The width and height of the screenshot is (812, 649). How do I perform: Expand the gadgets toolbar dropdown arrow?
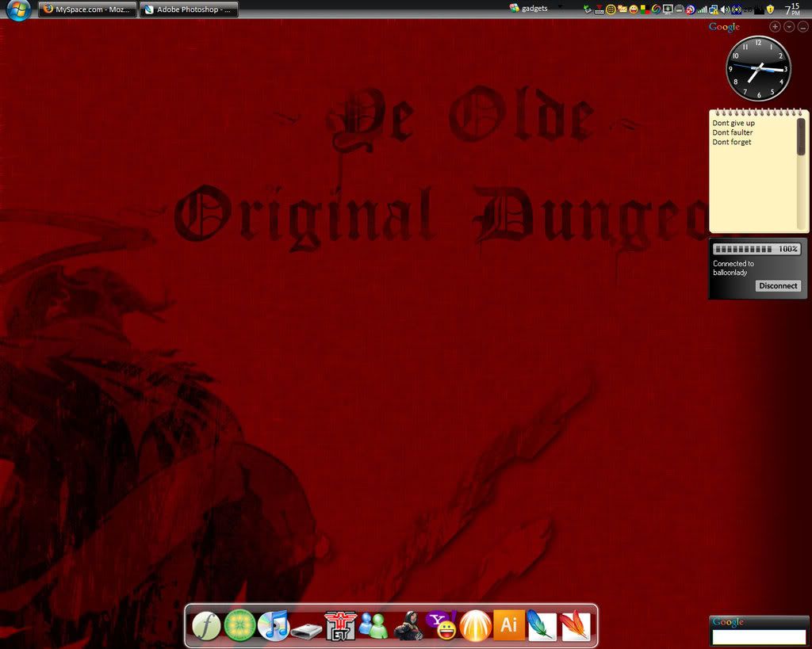pyautogui.click(x=560, y=7)
